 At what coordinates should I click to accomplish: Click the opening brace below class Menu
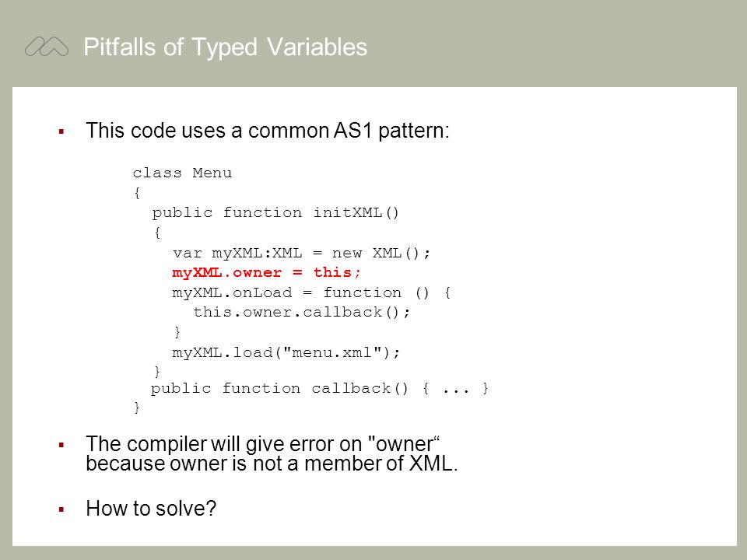point(137,193)
